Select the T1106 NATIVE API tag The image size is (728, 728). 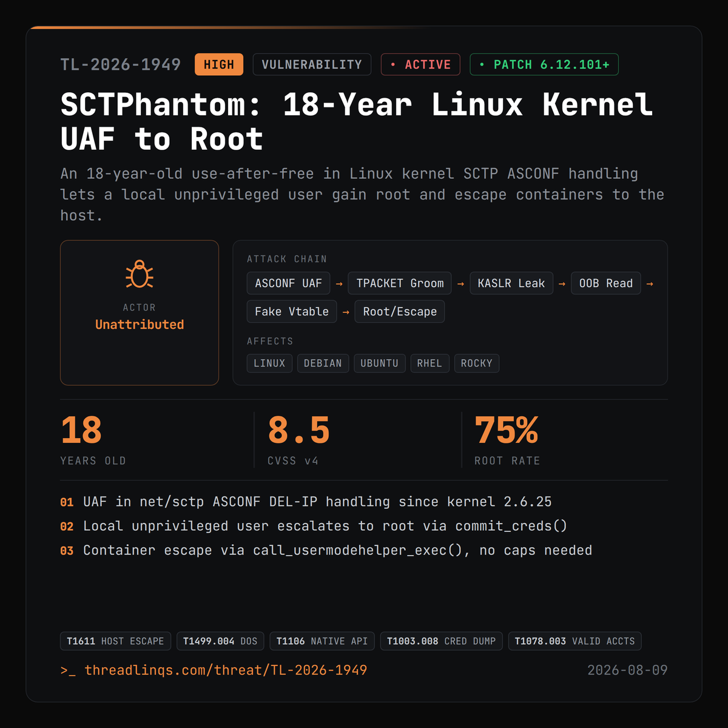tap(322, 641)
